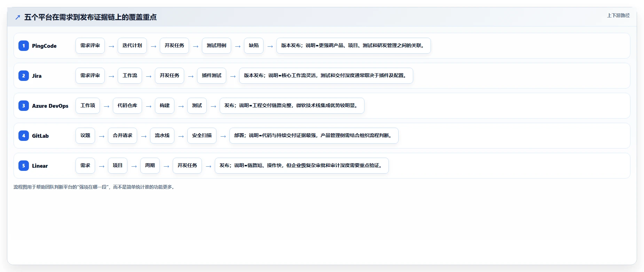Screen dimensions: 644x272
Task: Click 需求评审 step in PingCode row
Action: pyautogui.click(x=90, y=46)
